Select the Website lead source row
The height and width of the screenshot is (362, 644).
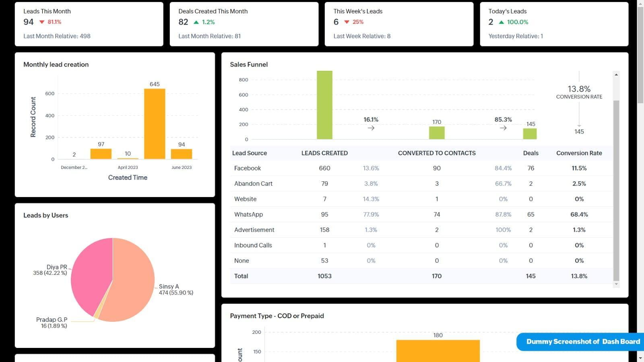point(421,199)
